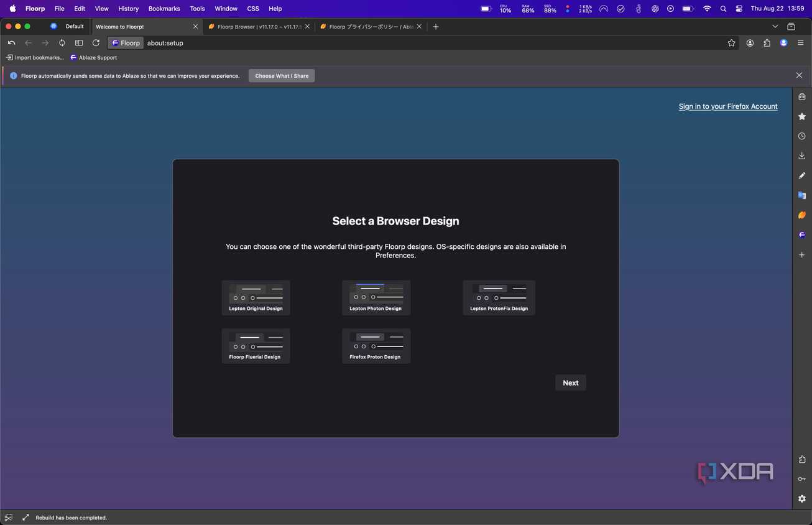Screen dimensions: 812x525
Task: Select the Firefox Proton Design option
Action: pyautogui.click(x=376, y=346)
